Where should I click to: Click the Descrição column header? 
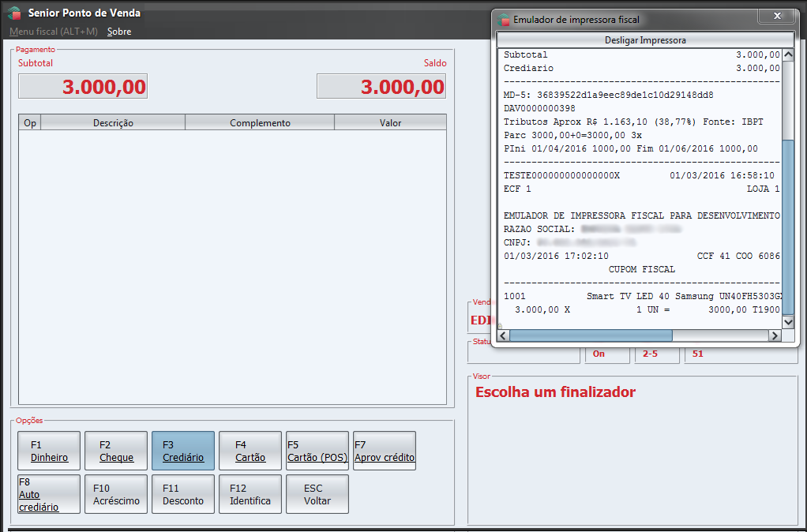pyautogui.click(x=113, y=123)
